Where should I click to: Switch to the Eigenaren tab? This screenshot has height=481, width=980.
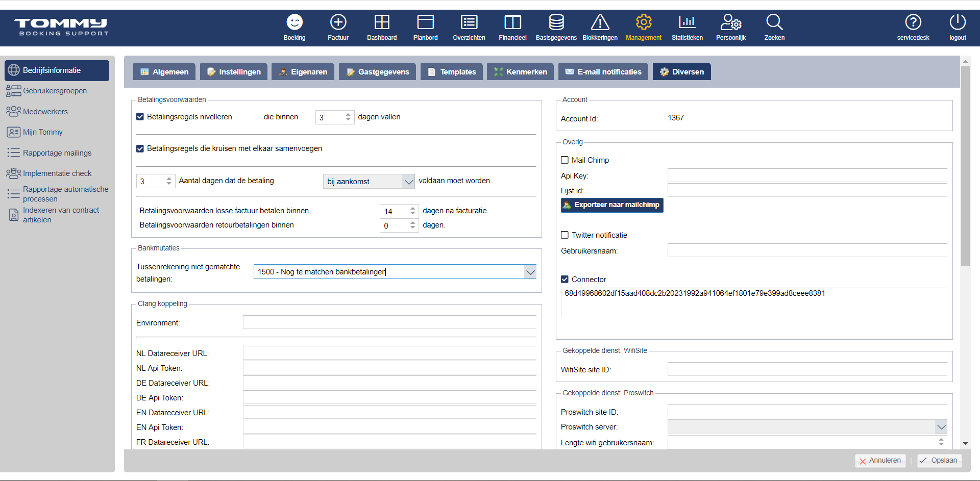(x=303, y=72)
